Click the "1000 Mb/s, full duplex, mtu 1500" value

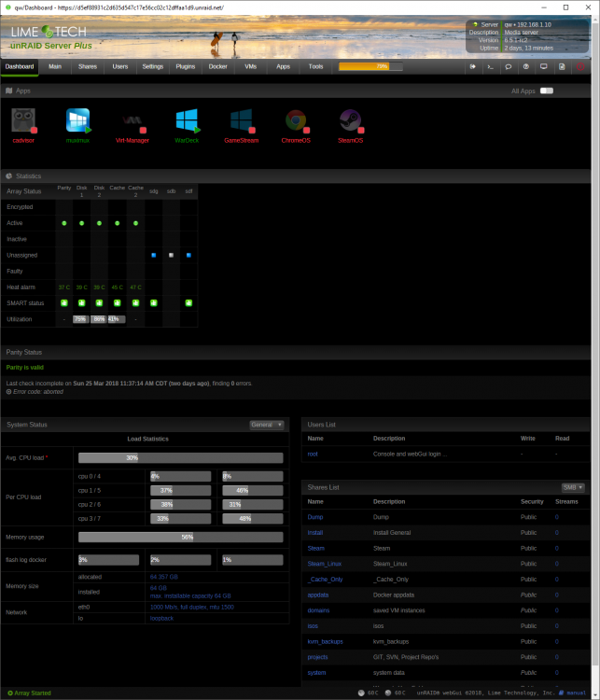pyautogui.click(x=192, y=608)
